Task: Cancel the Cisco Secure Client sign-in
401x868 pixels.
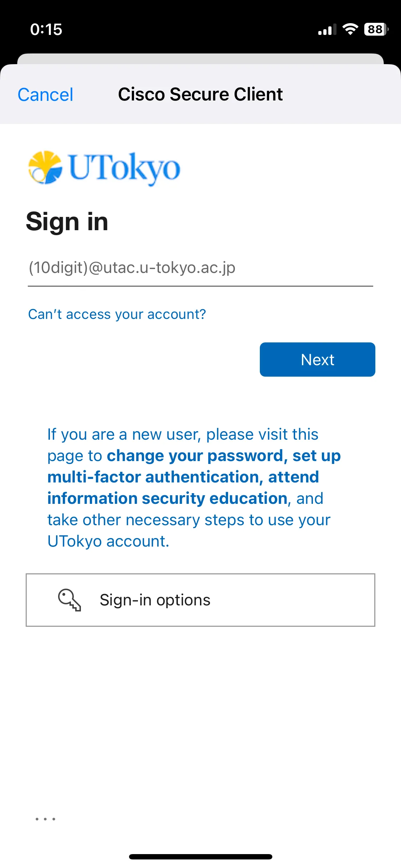Action: [45, 95]
